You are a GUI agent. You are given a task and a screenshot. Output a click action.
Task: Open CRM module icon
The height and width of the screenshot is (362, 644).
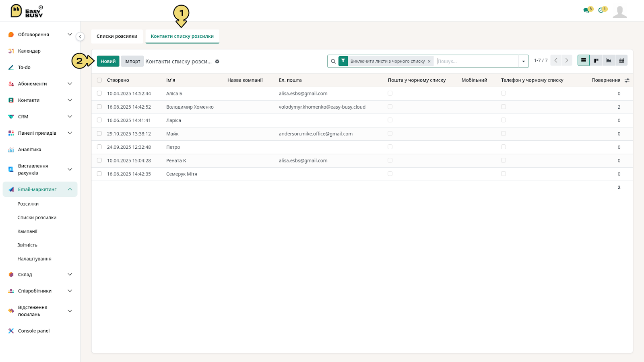11,117
